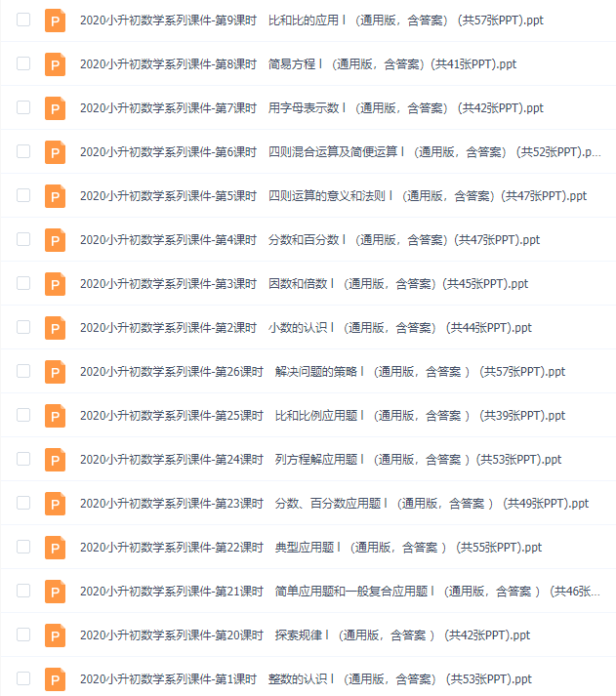
Task: Check the box for 第2课时 小数的认识
Action: point(23,327)
